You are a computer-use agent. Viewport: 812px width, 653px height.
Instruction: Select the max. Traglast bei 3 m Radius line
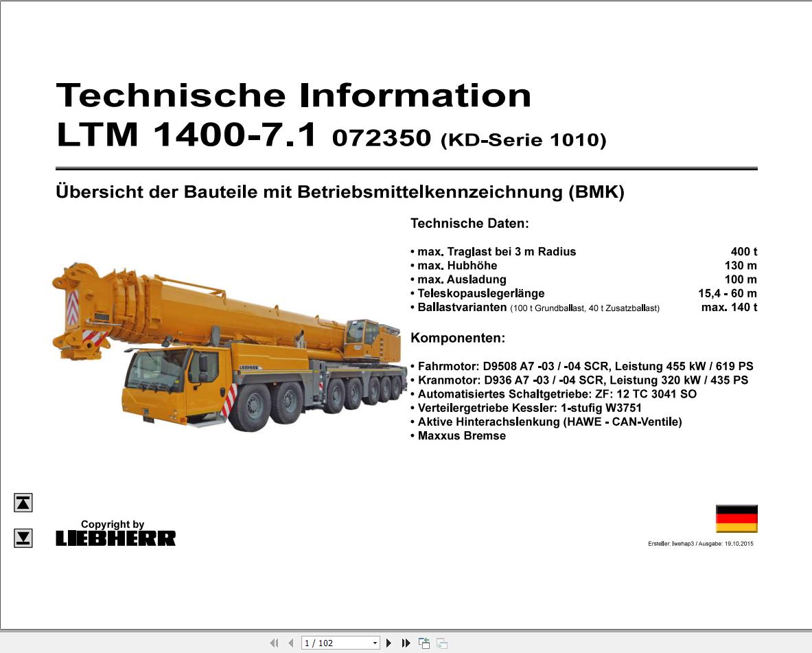click(496, 251)
